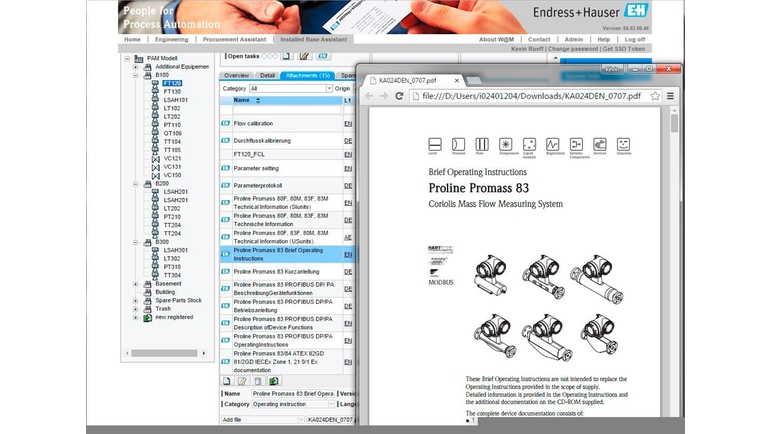771x434 pixels.
Task: Click the E+H icon beside Open tasks
Action: pyautogui.click(x=323, y=56)
